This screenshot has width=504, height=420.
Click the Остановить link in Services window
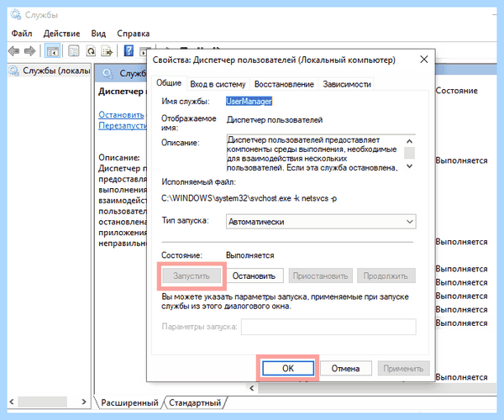click(121, 115)
